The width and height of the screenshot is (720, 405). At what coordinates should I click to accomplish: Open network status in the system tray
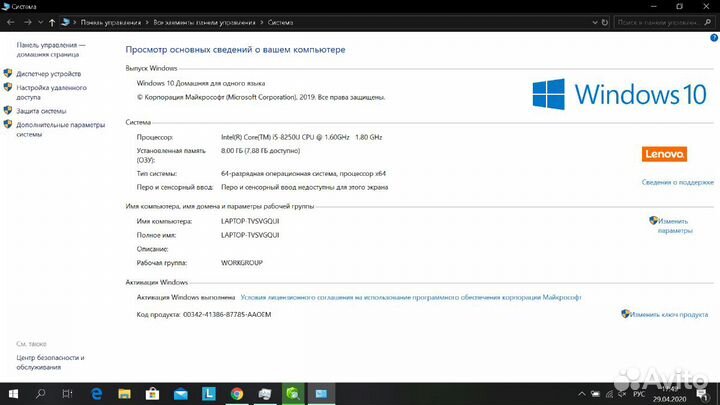tap(609, 394)
